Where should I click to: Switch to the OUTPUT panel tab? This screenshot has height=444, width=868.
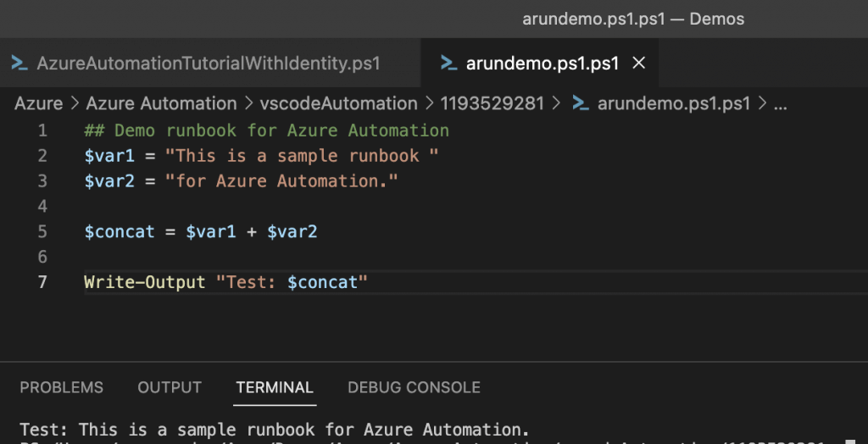coord(170,387)
